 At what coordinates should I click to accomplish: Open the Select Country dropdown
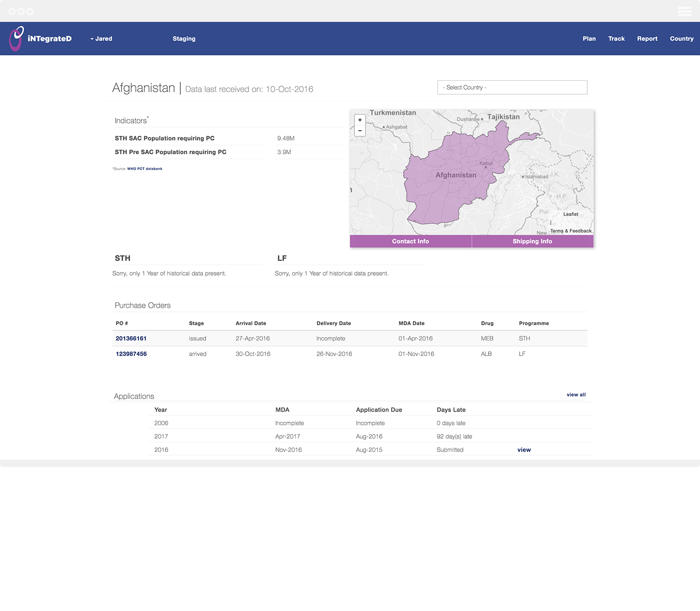(x=512, y=88)
